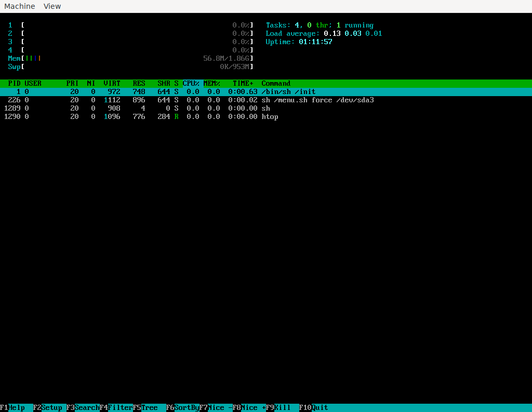This screenshot has height=412, width=532.
Task: Sort by the SHR column header
Action: (164, 84)
